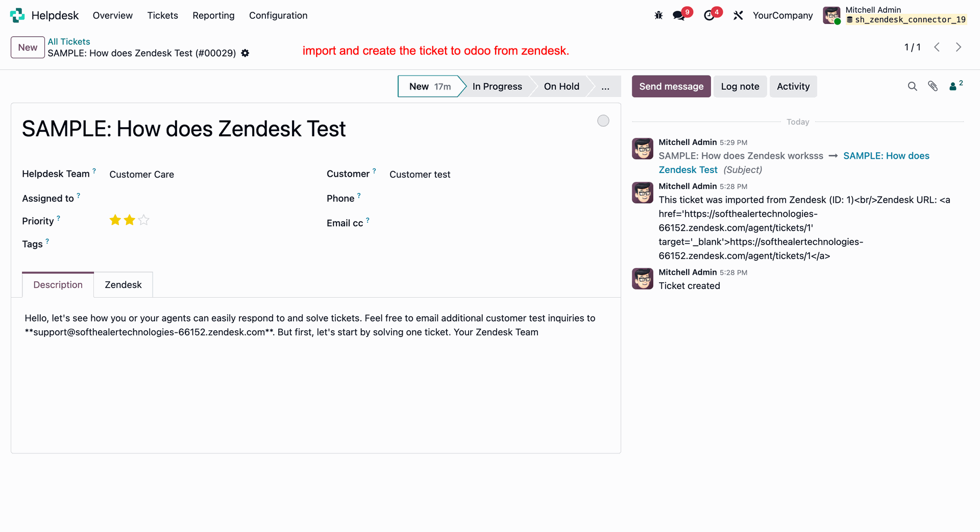Image resolution: width=980 pixels, height=532 pixels.
Task: Toggle the kanban state circle
Action: (x=603, y=120)
